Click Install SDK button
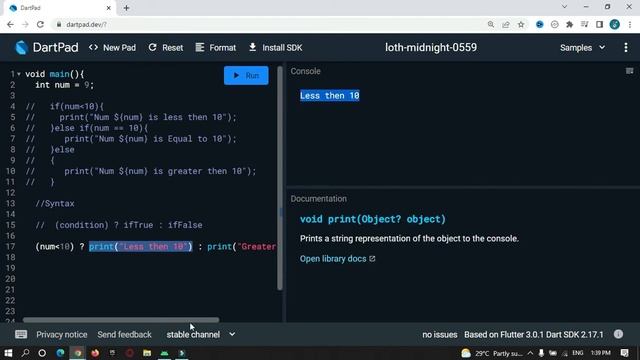This screenshot has width=640, height=360. pyautogui.click(x=276, y=48)
